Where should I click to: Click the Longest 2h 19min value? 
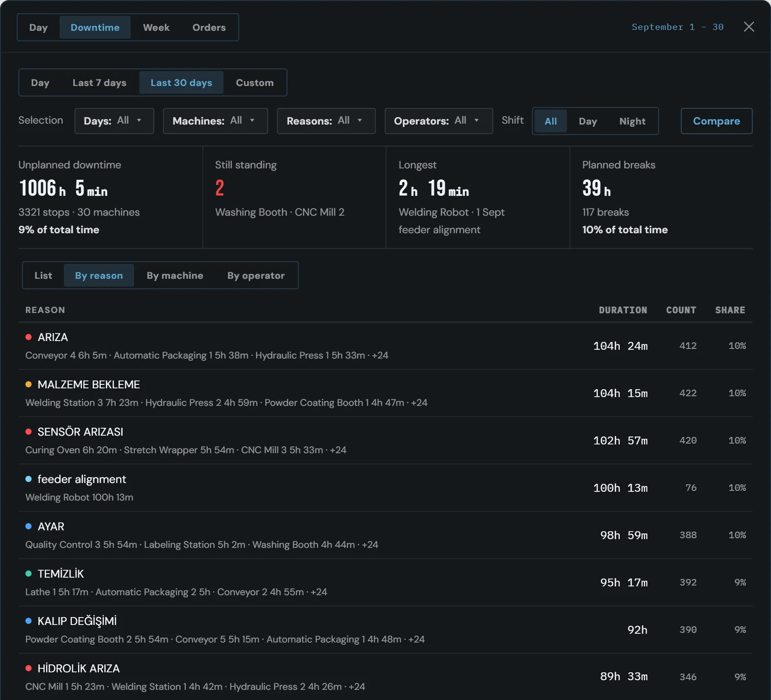pos(434,188)
